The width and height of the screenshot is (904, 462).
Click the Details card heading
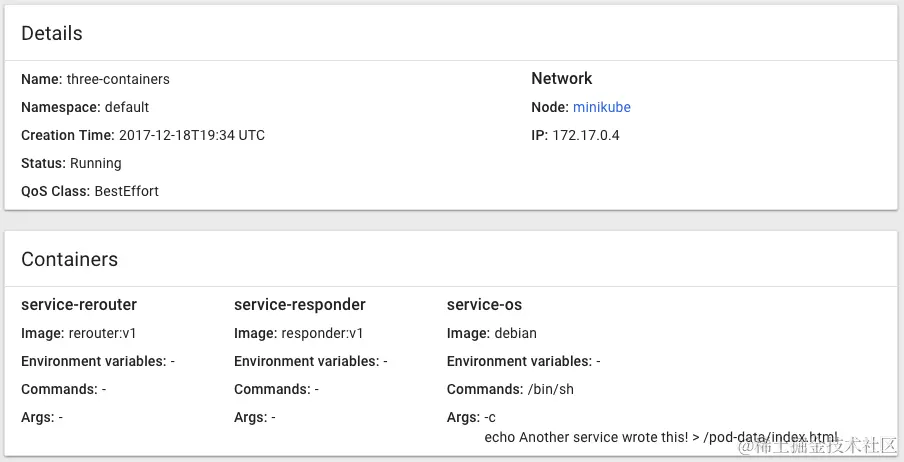coord(52,33)
